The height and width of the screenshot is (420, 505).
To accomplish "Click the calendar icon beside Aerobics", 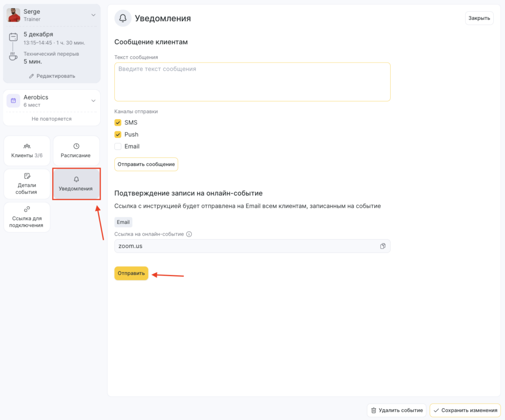I will click(13, 101).
